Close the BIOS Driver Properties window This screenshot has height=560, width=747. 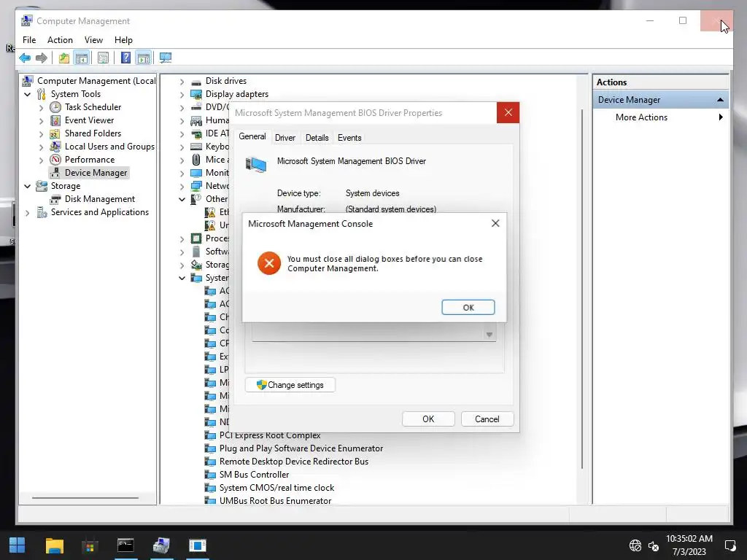508,112
